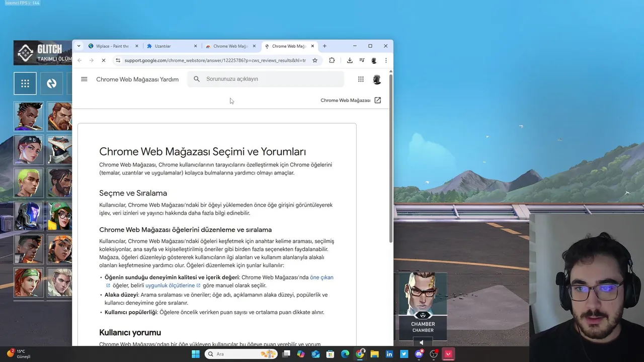The width and height of the screenshot is (644, 362).
Task: Open the Chrome Web Mağazası external link
Action: (351, 100)
